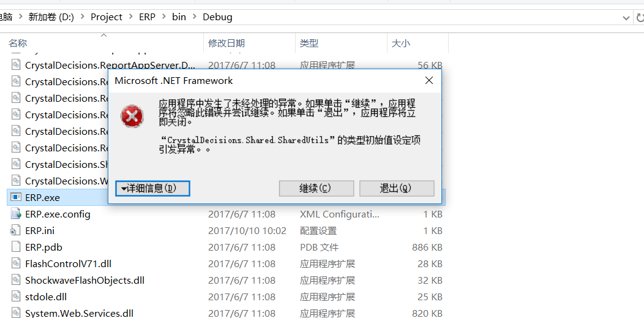Sort by 大小 column header
The width and height of the screenshot is (644, 318).
401,43
